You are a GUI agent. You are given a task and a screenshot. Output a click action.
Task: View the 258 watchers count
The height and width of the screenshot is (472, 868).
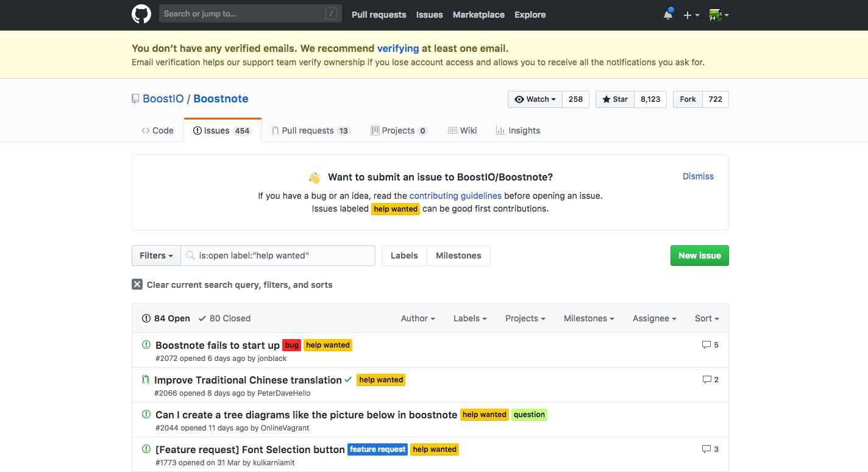(575, 99)
